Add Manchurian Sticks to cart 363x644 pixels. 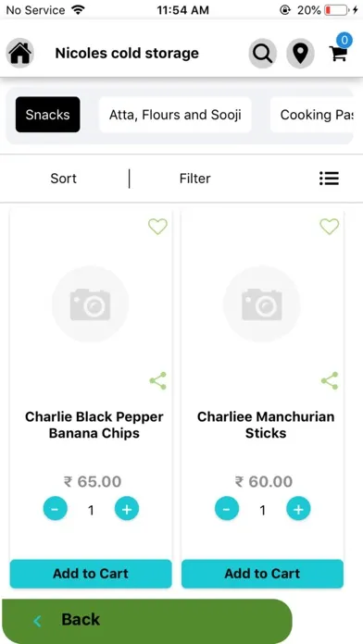(262, 574)
